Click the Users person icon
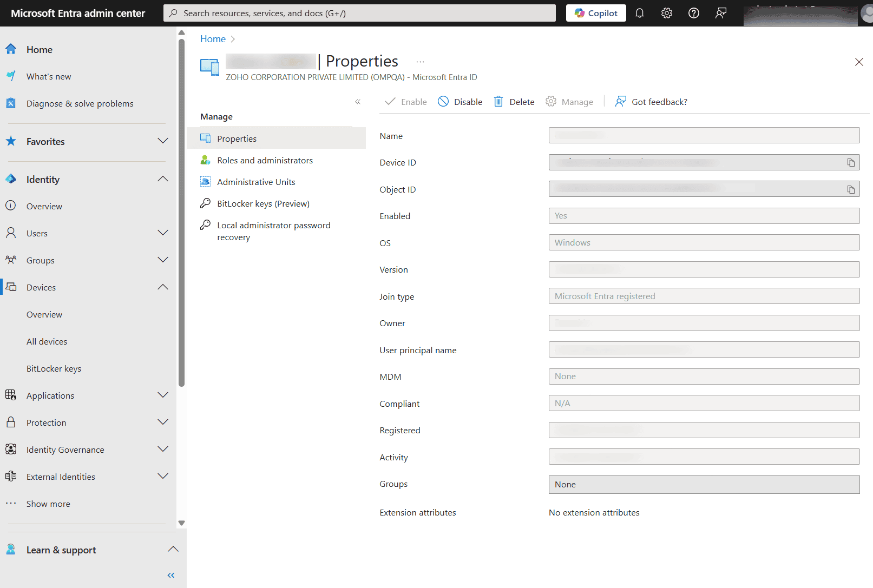The width and height of the screenshot is (873, 588). click(x=11, y=233)
